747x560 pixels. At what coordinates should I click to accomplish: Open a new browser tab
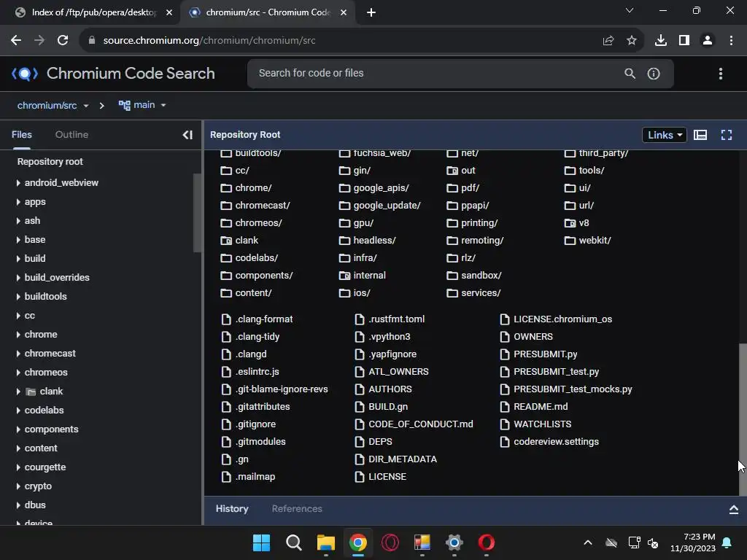(371, 12)
